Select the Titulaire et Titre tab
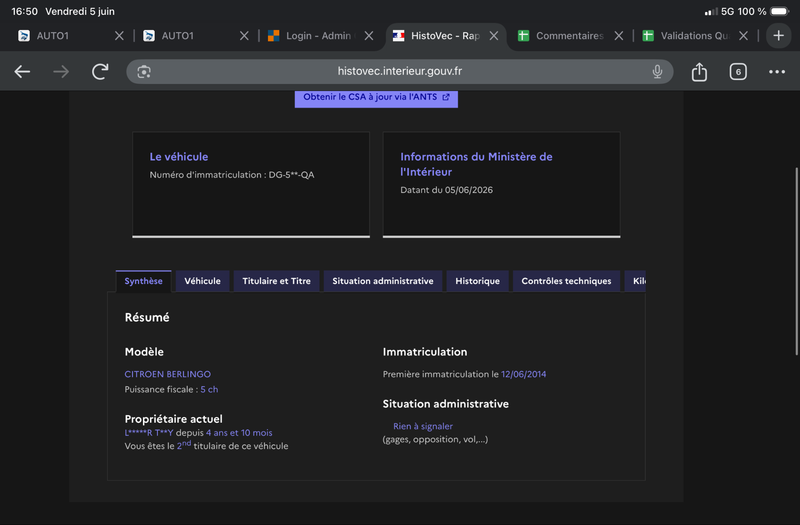Screen dimensions: 800x525 [x=277, y=281]
